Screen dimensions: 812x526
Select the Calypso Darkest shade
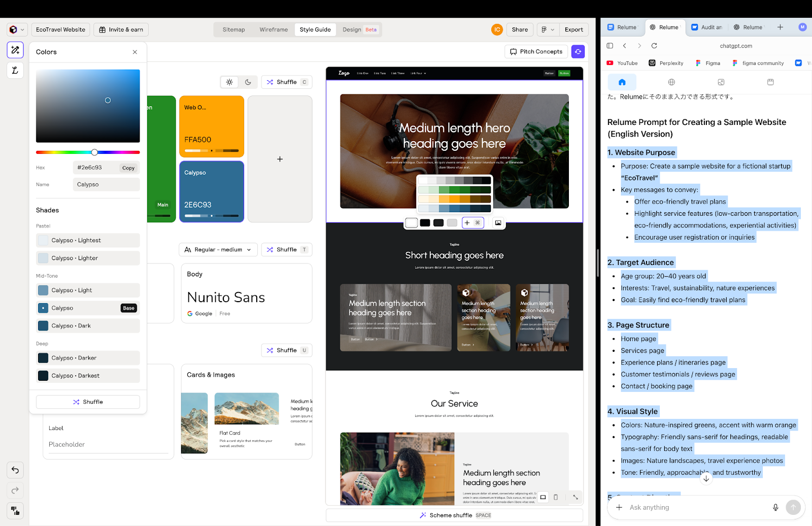click(88, 375)
